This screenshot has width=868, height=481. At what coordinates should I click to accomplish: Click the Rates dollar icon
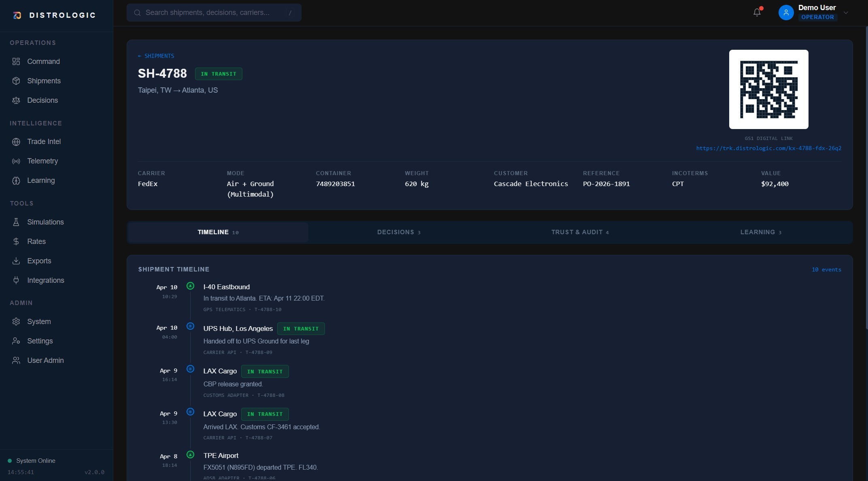16,242
